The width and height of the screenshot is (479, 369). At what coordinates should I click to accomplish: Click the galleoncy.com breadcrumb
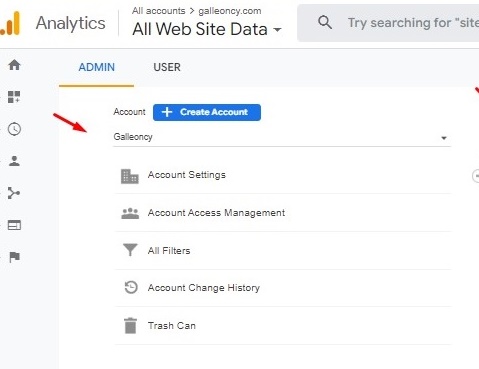pyautogui.click(x=230, y=11)
